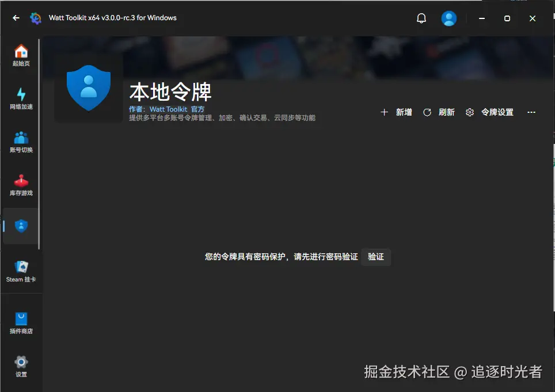Viewport: 555px width, 392px height.
Task: Click the Watt Toolkit app logo
Action: [x=35, y=18]
